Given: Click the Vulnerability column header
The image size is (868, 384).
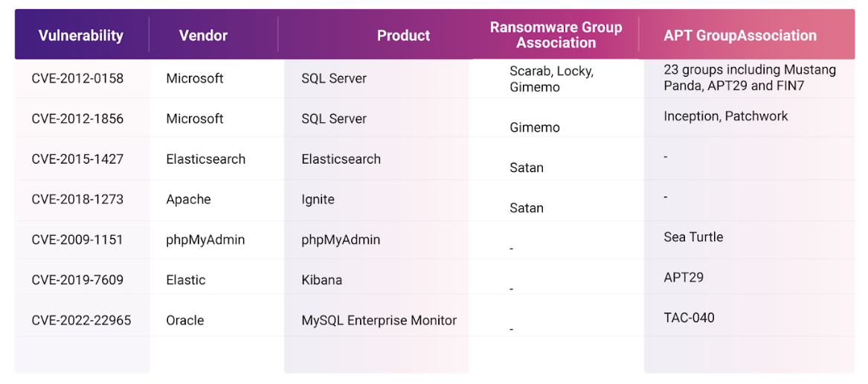Looking at the screenshot, I should tap(81, 36).
